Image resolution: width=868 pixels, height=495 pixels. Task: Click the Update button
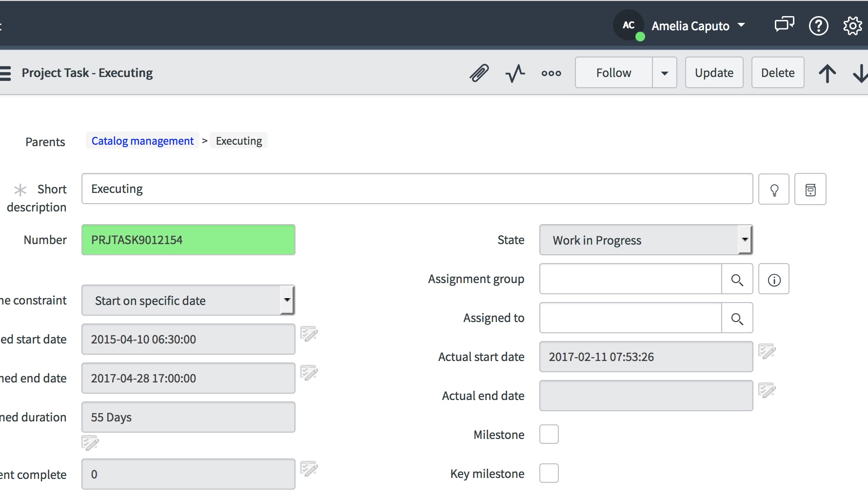click(714, 73)
